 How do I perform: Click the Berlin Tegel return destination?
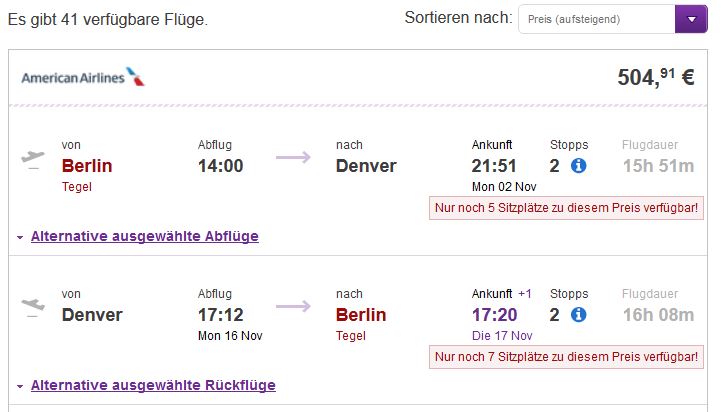click(x=361, y=324)
